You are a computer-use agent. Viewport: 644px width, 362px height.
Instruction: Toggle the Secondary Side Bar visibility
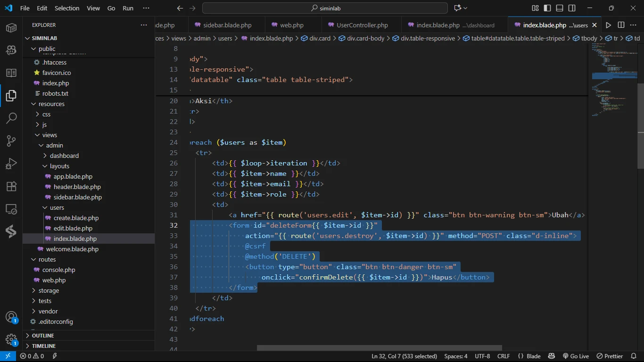pyautogui.click(x=572, y=8)
